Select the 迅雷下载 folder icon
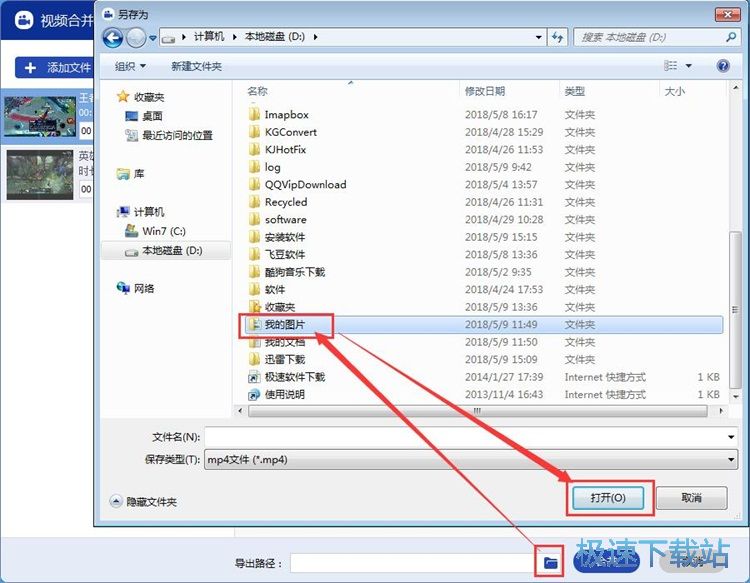 tap(254, 359)
